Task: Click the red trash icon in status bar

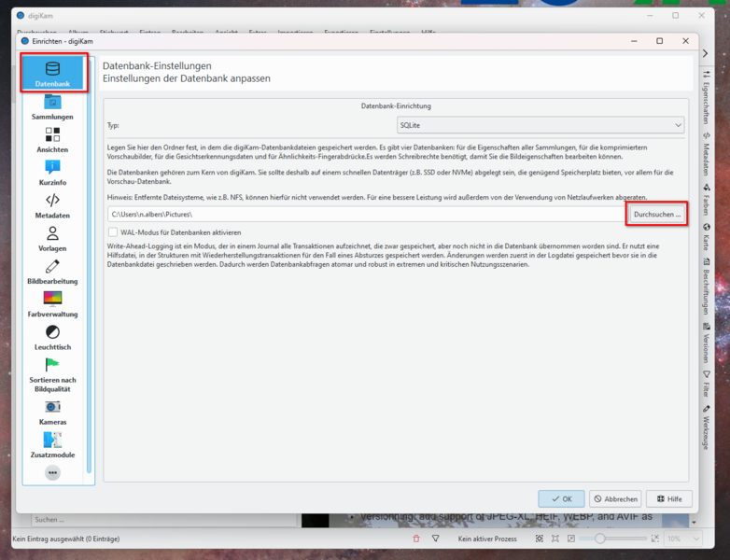Action: [x=416, y=539]
